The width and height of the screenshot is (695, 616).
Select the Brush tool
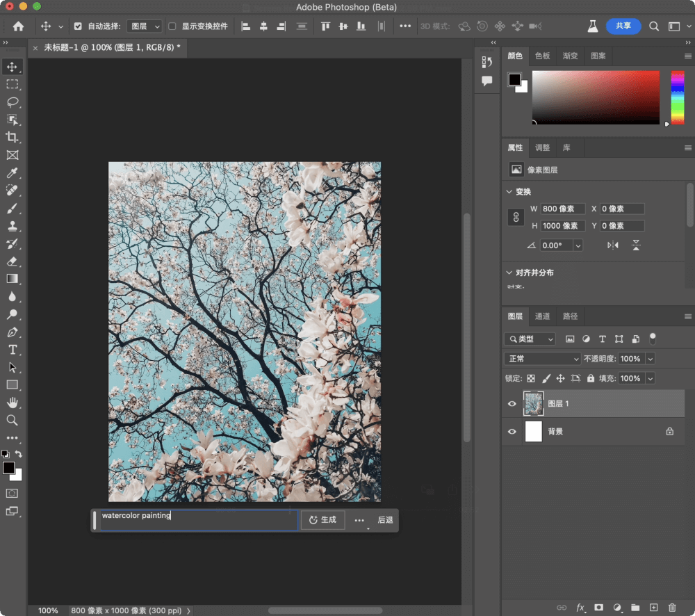pyautogui.click(x=12, y=209)
